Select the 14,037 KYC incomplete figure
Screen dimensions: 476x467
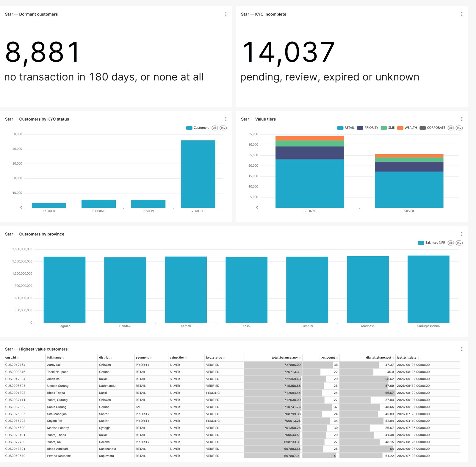pyautogui.click(x=289, y=52)
